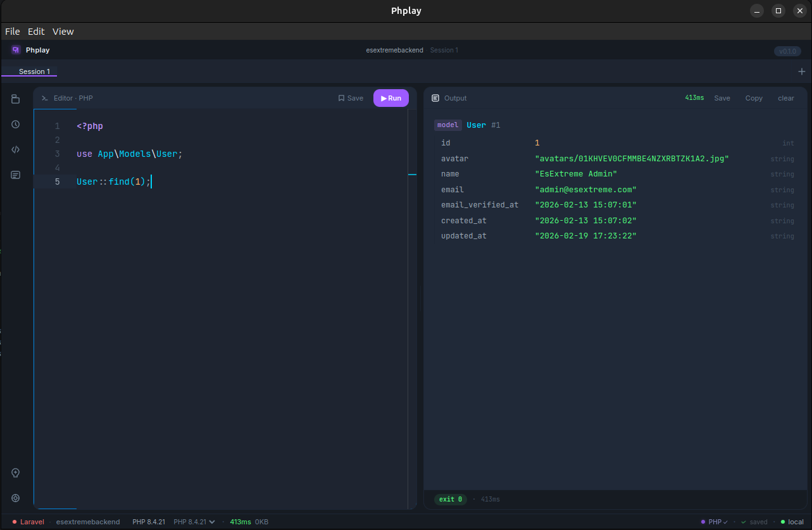
Task: Add a new session tab
Action: point(801,71)
